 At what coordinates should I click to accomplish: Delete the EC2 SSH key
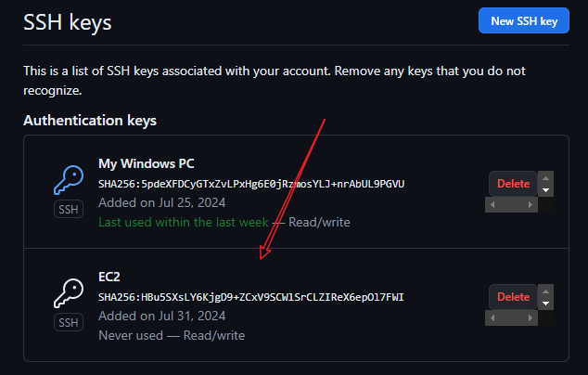click(513, 297)
